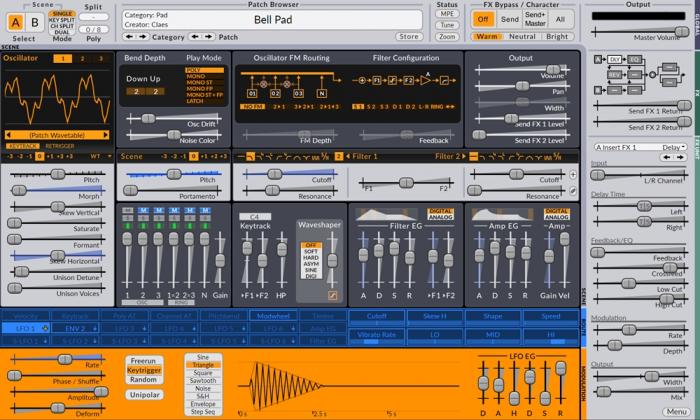Screen dimensions: 700x420
Task: Select SOFT waveshaper type
Action: click(311, 251)
